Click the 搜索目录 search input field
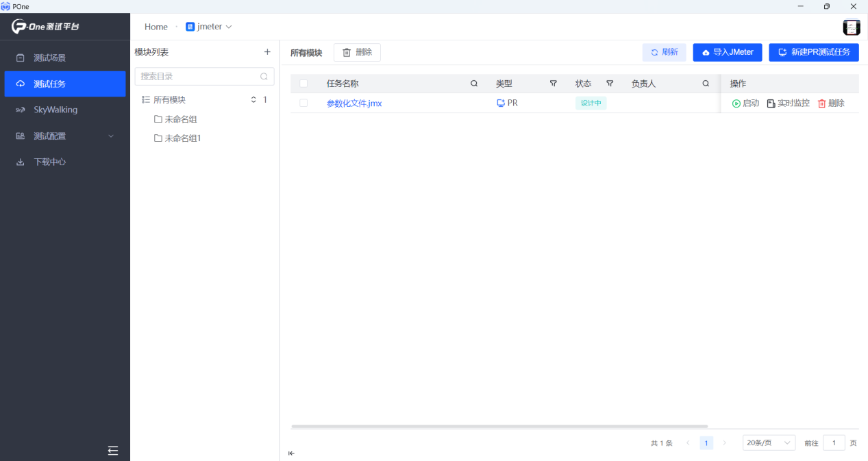Image resolution: width=868 pixels, height=461 pixels. tap(199, 77)
